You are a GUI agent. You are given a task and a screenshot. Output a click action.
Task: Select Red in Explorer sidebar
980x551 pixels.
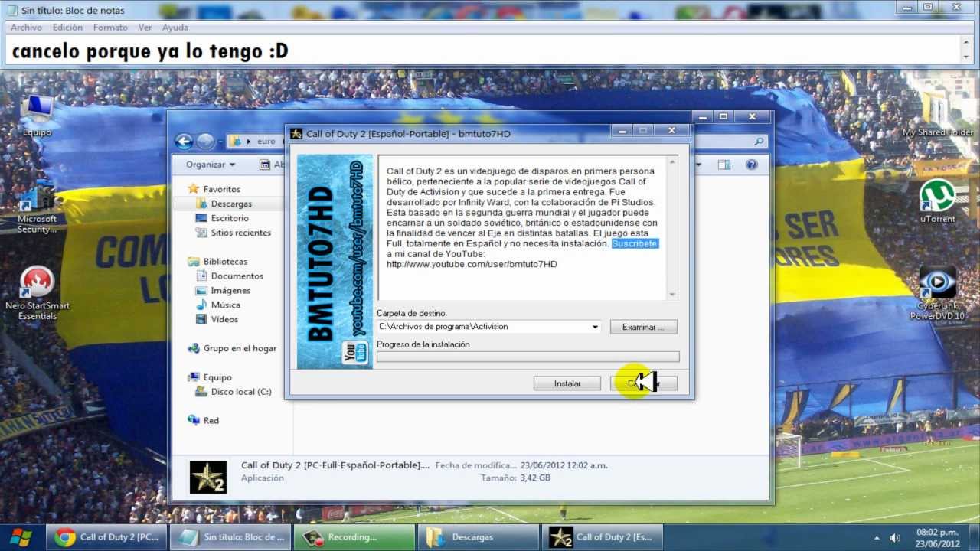pos(211,420)
